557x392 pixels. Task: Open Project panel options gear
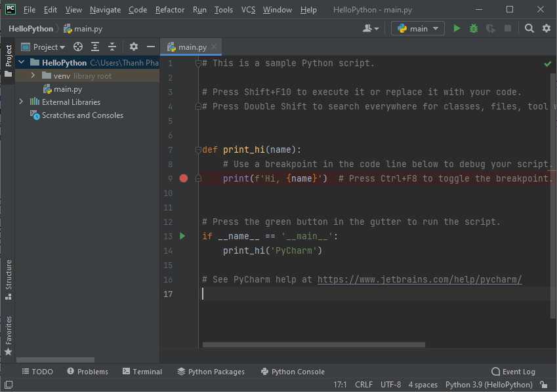click(x=134, y=47)
